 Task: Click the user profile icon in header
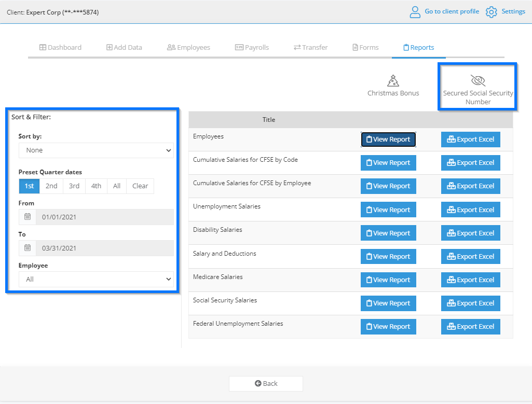tap(415, 12)
